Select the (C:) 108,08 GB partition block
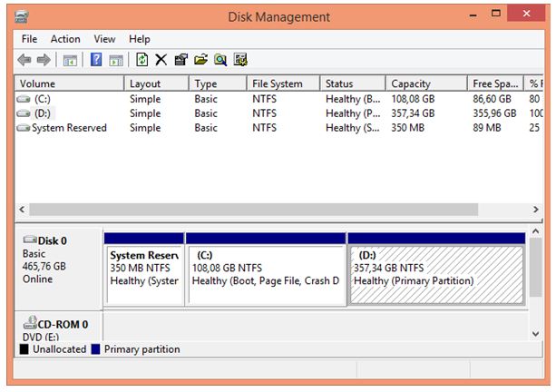The width and height of the screenshot is (556, 392). pos(266,269)
